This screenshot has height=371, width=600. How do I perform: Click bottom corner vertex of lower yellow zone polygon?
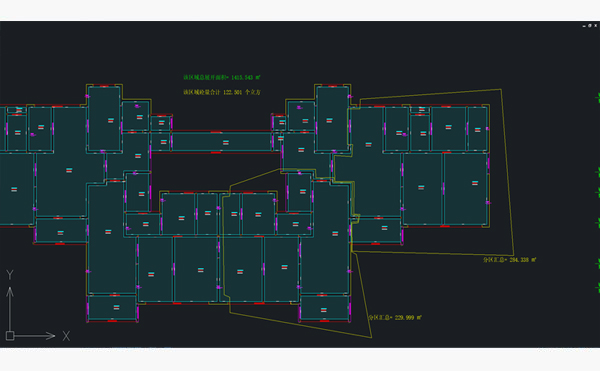pos(371,338)
